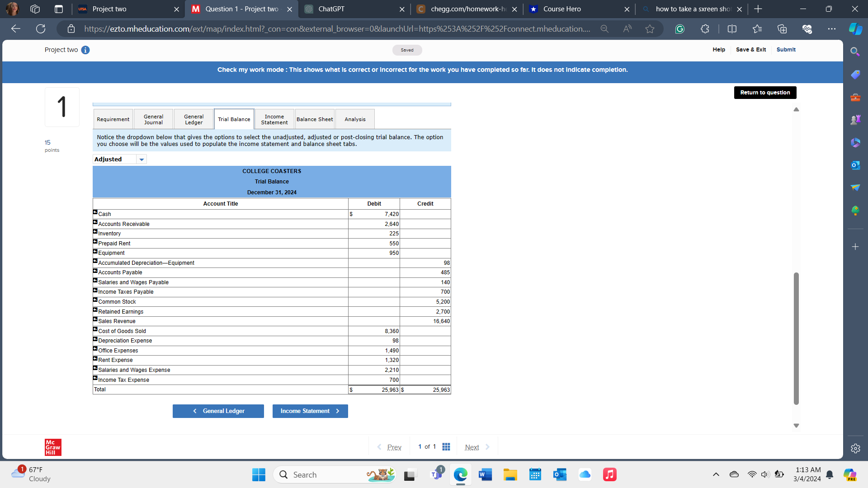Open the Adjusted trial balance dropdown
The height and width of the screenshot is (488, 868).
[142, 160]
